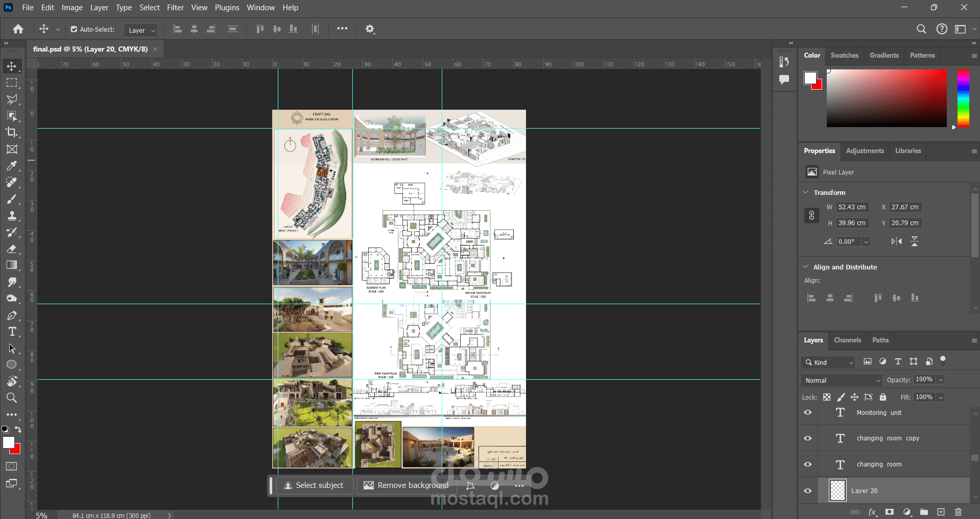Select the Horizontal Type tool
Screen dimensions: 980x519
(12, 332)
